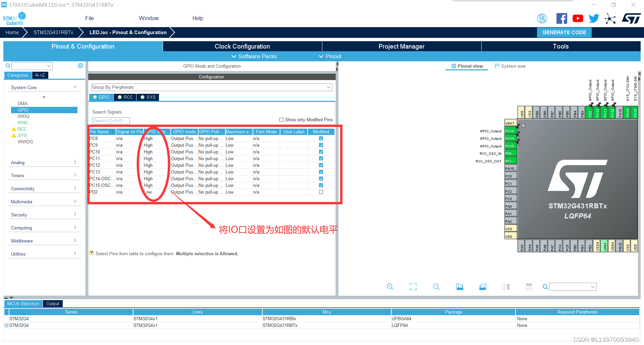
Task: Expand the Multimedia category
Action: [x=44, y=202]
